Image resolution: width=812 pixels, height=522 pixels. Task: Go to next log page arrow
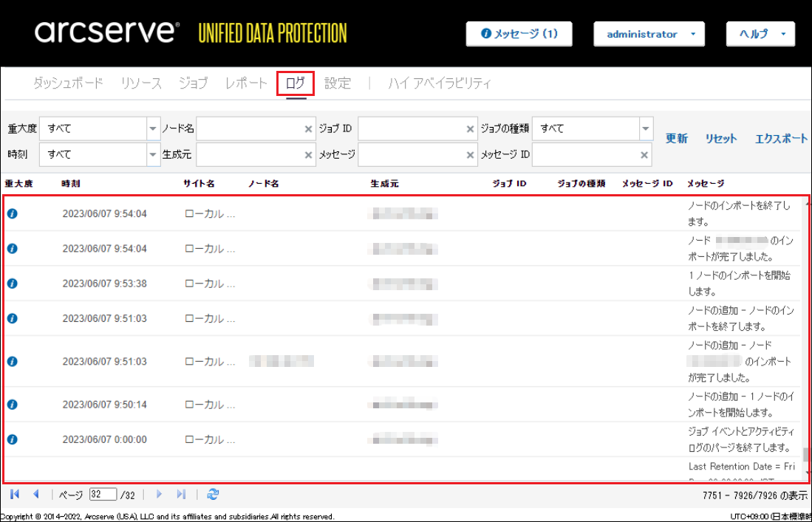pos(159,495)
